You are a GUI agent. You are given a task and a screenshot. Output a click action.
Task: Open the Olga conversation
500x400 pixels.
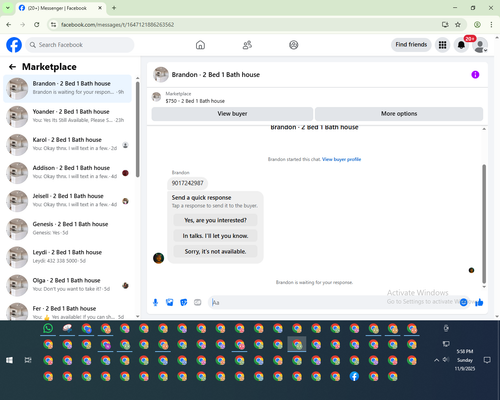pos(67,285)
